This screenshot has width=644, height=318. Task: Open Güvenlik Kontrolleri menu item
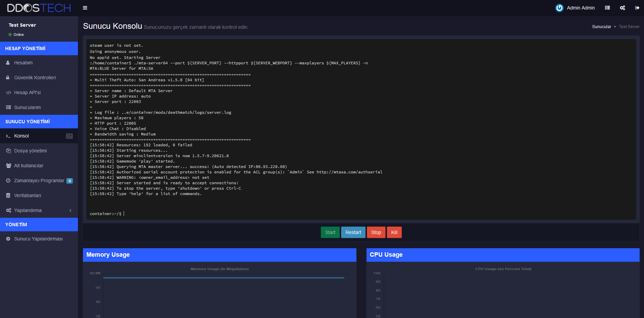(x=39, y=78)
